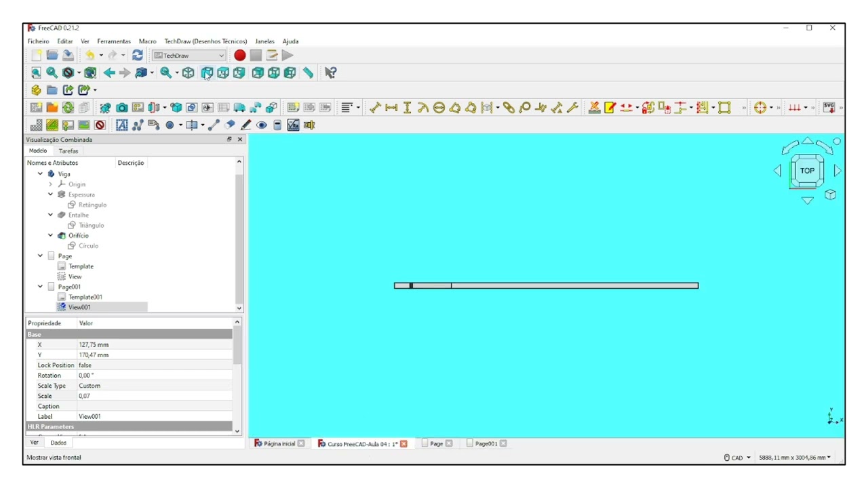Click the Open file folder icon
The image size is (868, 488).
[52, 56]
